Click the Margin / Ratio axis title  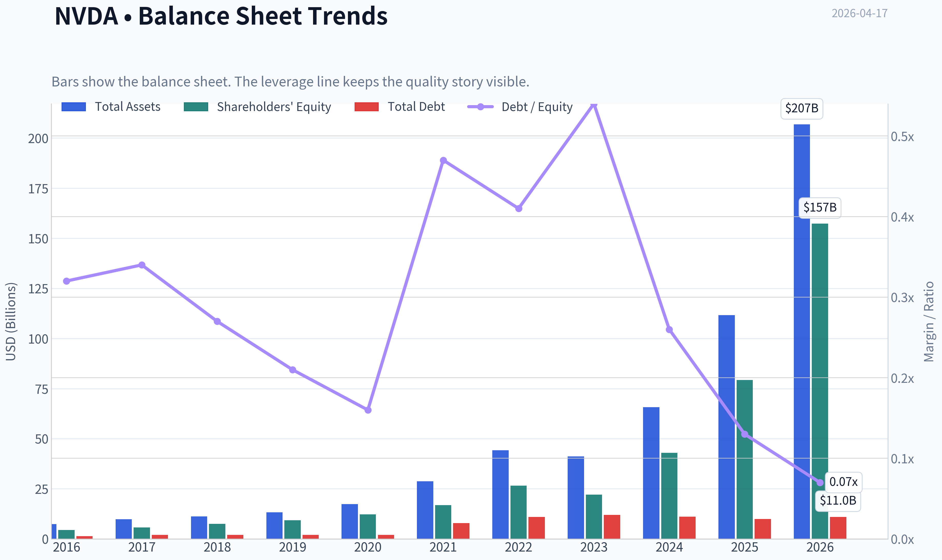click(x=929, y=322)
